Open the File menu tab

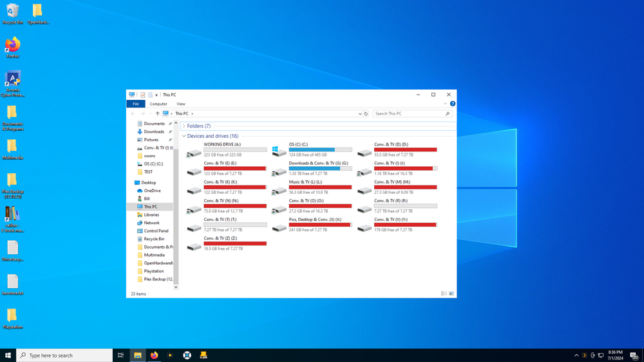click(x=135, y=104)
